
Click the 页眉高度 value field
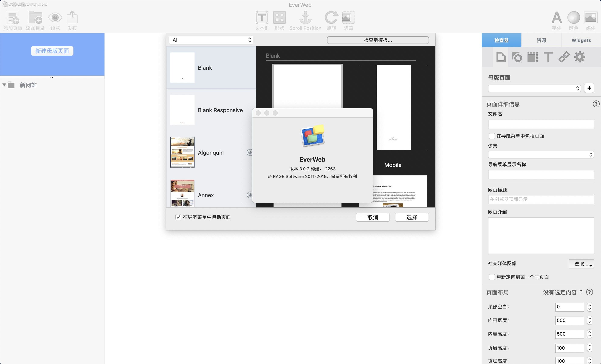pyautogui.click(x=570, y=348)
